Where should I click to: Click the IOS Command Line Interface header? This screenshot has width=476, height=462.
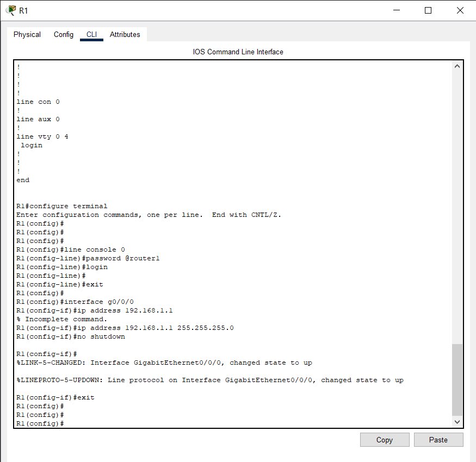238,52
